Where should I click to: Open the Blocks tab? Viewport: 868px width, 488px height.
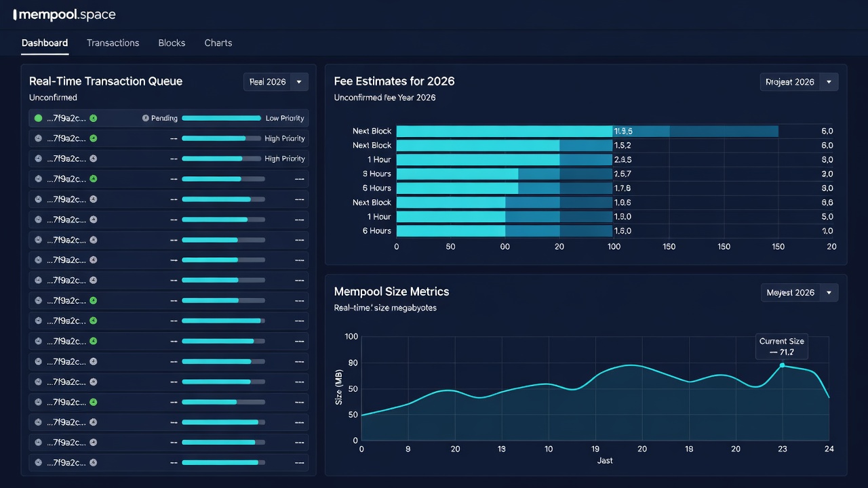click(172, 43)
